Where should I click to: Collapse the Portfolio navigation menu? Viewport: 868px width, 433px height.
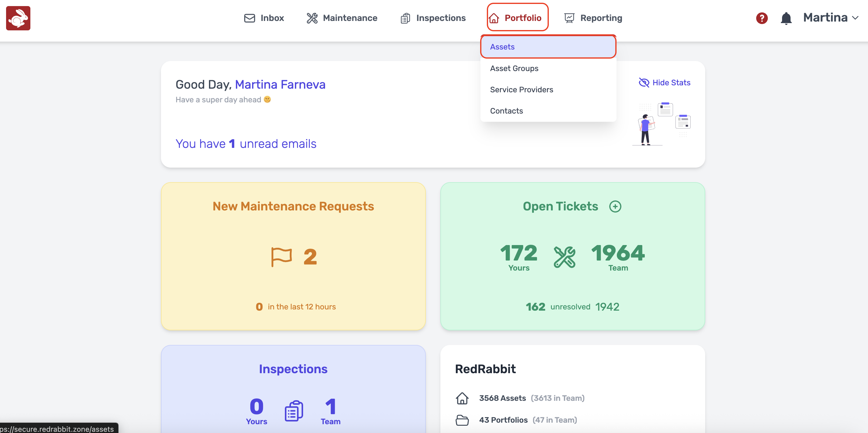tap(518, 18)
